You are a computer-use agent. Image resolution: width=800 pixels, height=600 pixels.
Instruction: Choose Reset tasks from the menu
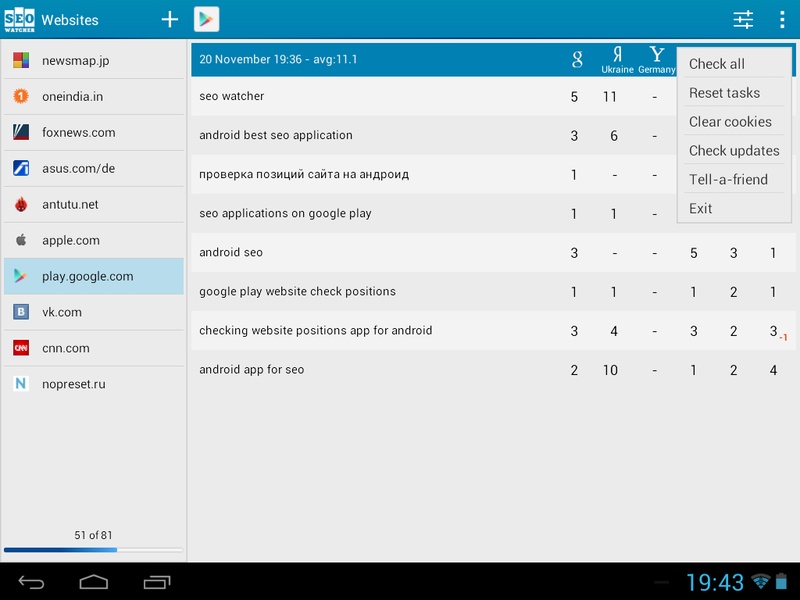(734, 93)
